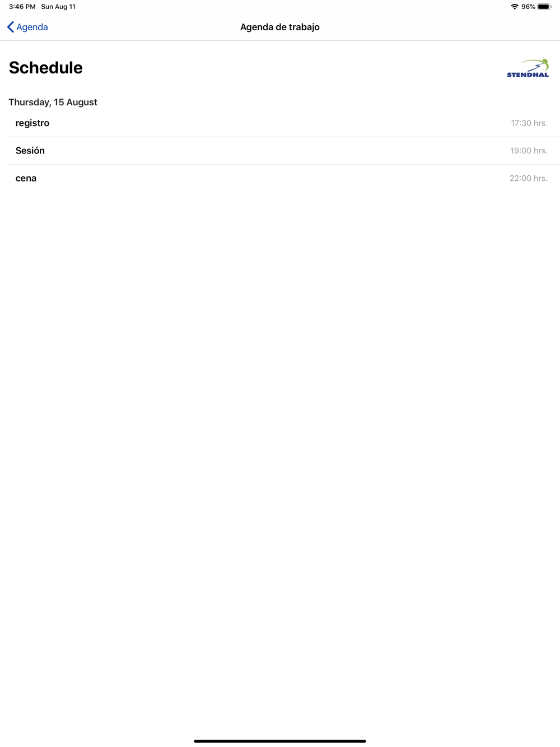Image resolution: width=560 pixels, height=747 pixels.
Task: Tap the Wi-Fi status icon
Action: coord(515,7)
